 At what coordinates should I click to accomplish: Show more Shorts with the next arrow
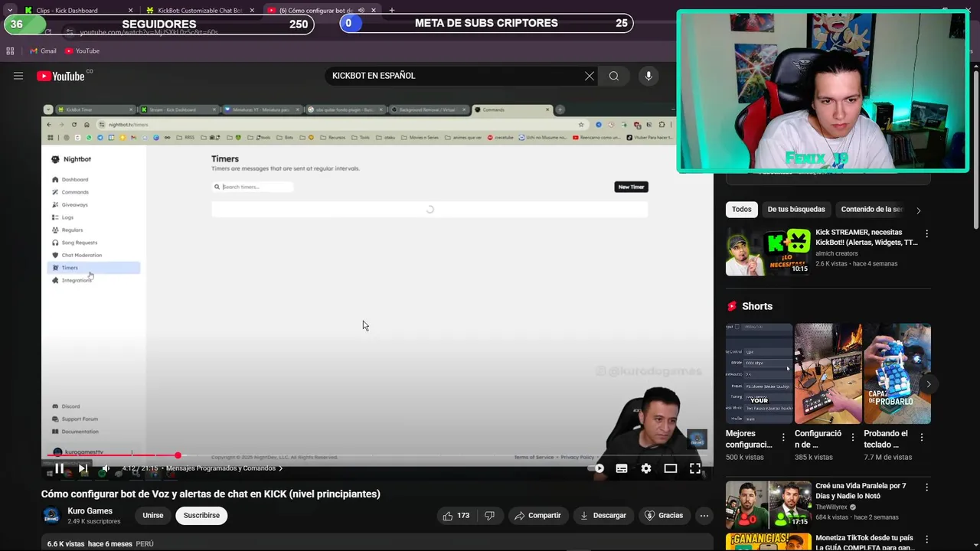(x=928, y=384)
